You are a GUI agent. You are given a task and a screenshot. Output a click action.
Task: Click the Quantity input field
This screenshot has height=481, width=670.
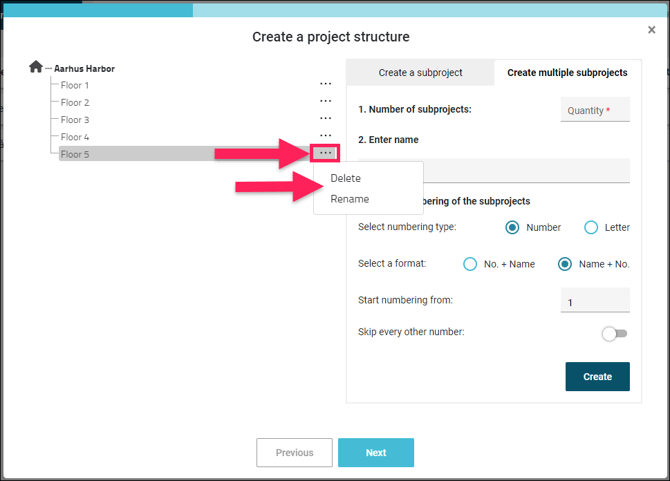(595, 110)
